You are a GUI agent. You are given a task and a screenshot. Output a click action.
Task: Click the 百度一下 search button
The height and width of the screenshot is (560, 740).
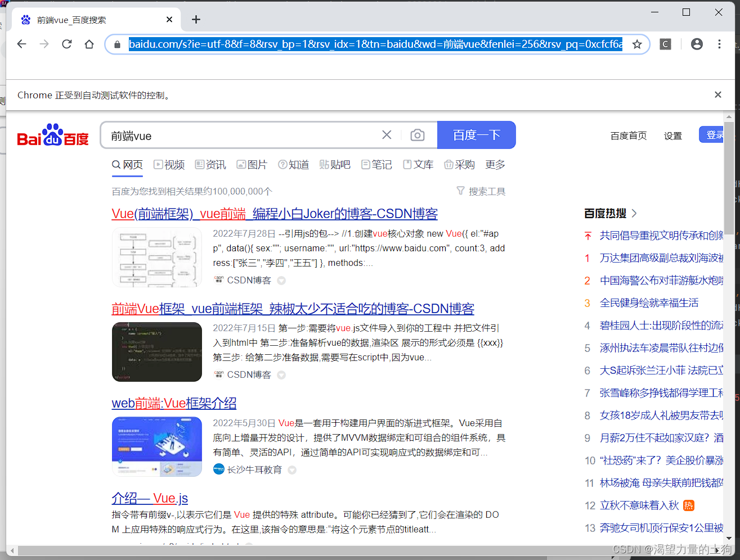point(477,135)
